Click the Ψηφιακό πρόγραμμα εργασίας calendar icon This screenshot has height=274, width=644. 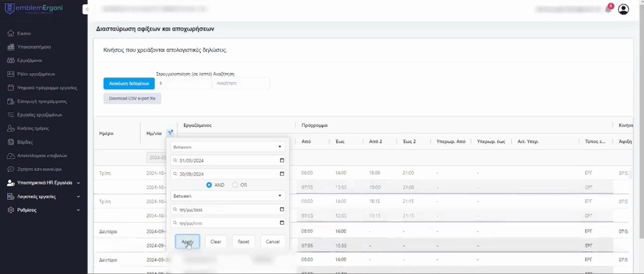tap(11, 87)
